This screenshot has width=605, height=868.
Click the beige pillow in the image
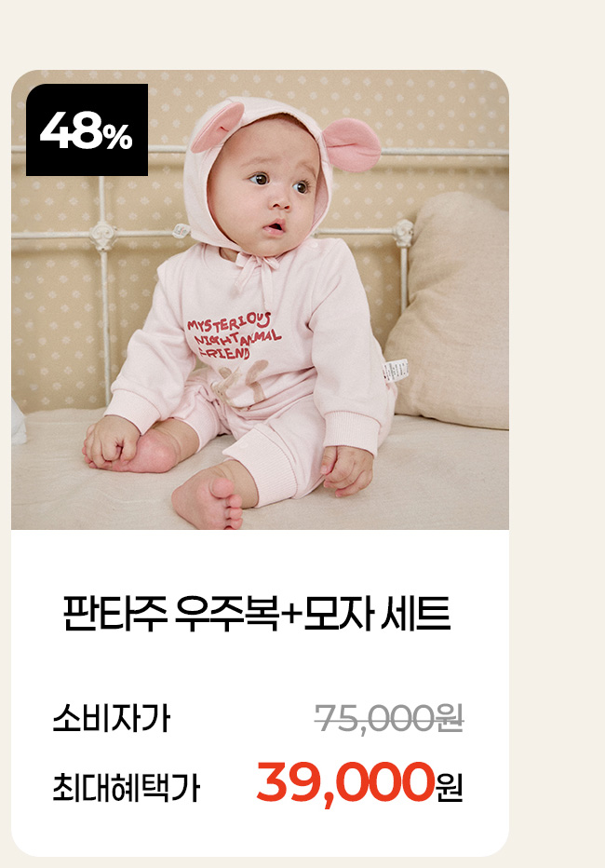(450, 310)
